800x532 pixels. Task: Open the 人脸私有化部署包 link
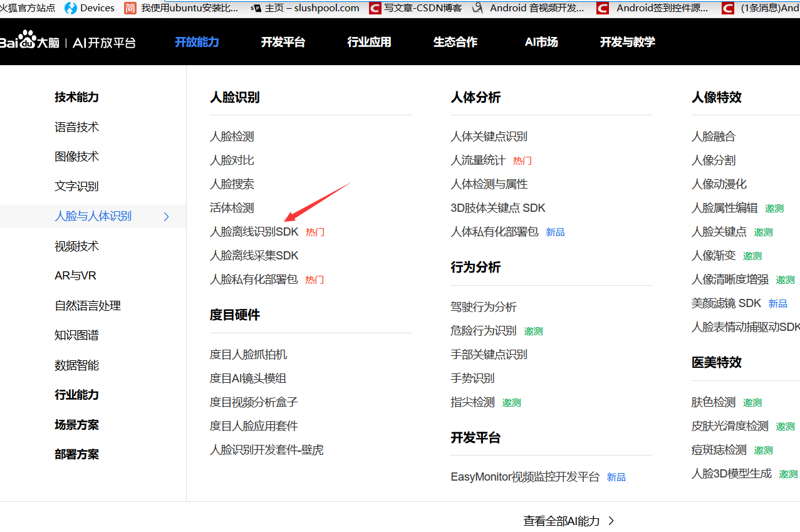[x=254, y=279]
